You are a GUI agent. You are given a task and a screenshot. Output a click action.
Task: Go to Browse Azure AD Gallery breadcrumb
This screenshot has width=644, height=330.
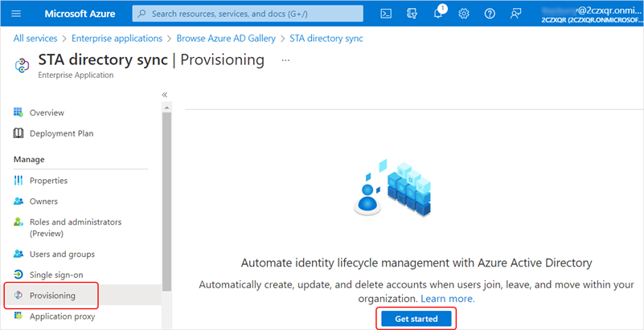(226, 38)
